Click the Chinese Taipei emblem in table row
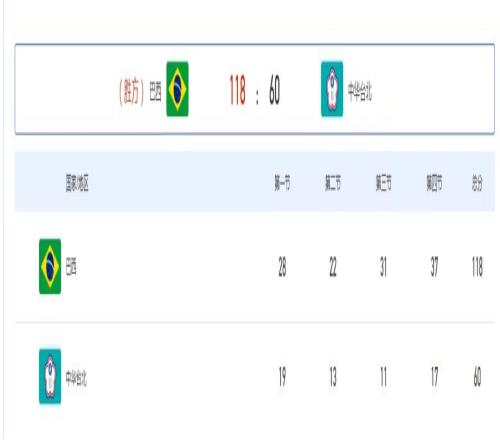The height and width of the screenshot is (440, 500). click(50, 376)
